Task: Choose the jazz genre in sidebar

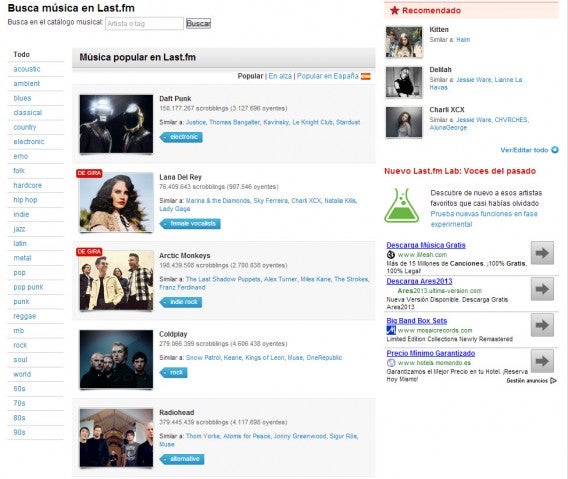Action: click(x=20, y=229)
